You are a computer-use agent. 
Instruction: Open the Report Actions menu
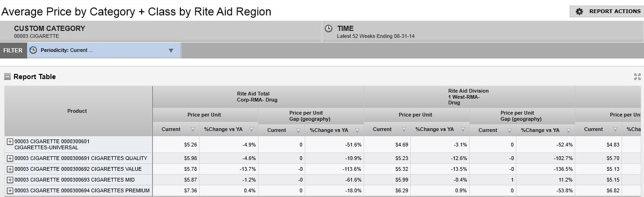point(607,11)
